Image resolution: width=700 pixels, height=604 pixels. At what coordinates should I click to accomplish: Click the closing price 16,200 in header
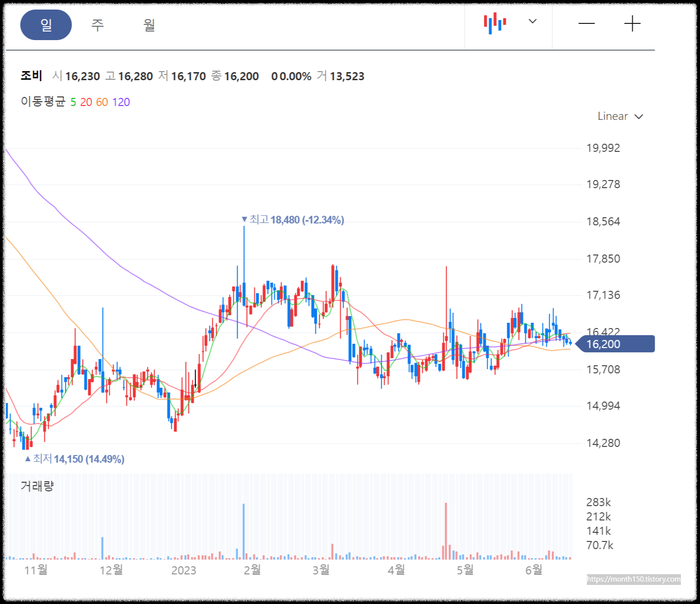coord(241,76)
